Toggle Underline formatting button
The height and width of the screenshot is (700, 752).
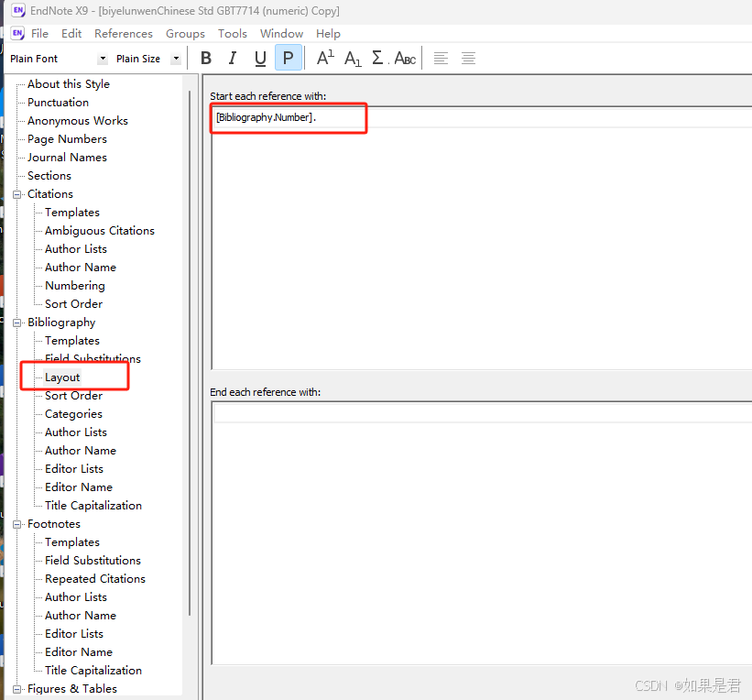[x=260, y=58]
